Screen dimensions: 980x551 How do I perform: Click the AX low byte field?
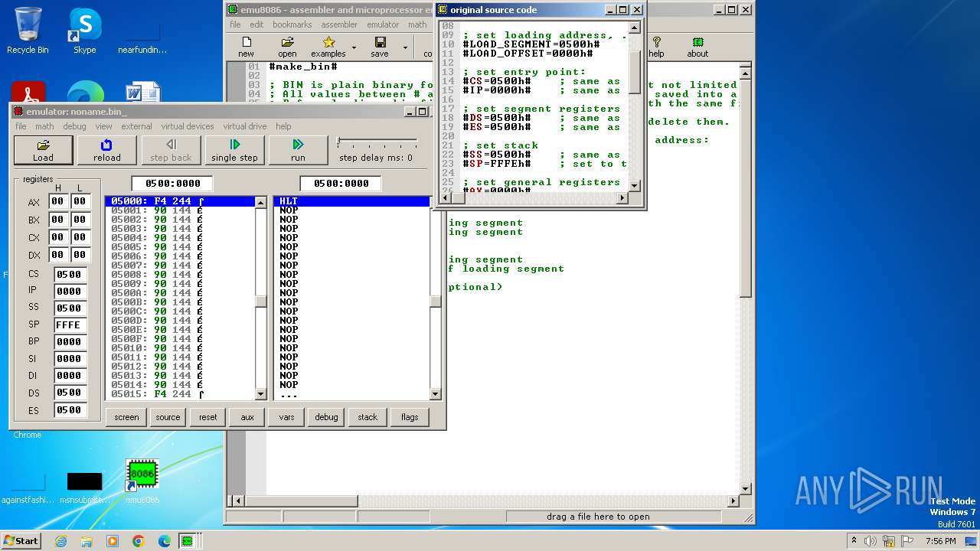[80, 202]
